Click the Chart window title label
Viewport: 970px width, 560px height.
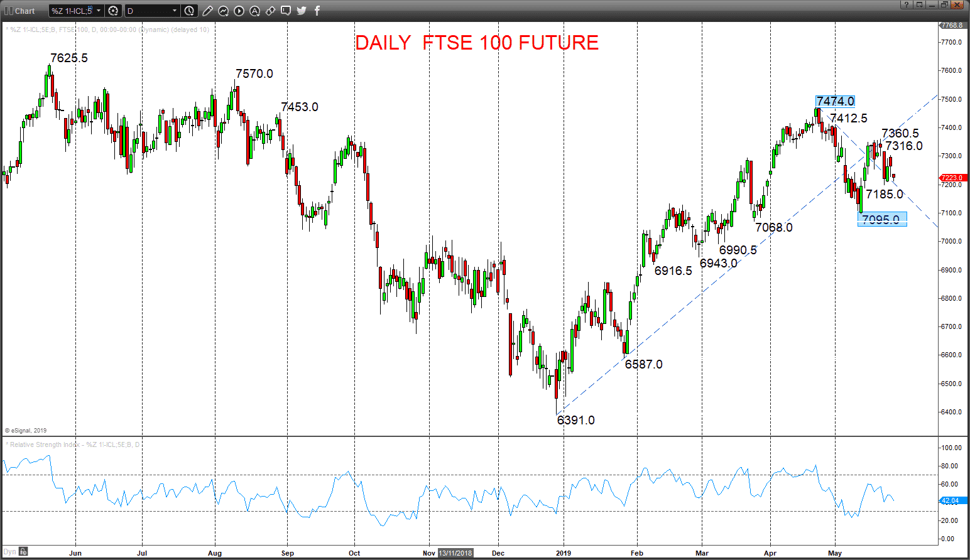tap(25, 11)
